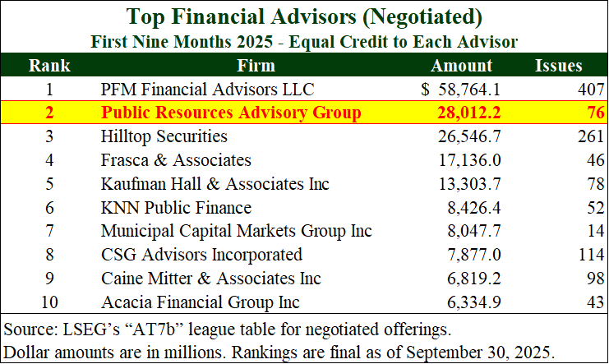Image resolution: width=609 pixels, height=364 pixels.
Task: Select the First Nine Months 2025 subtitle
Action: (304, 39)
